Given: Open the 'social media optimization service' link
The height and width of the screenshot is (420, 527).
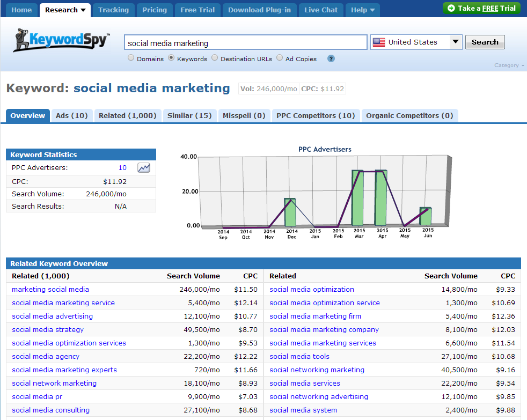Looking at the screenshot, I should [325, 303].
